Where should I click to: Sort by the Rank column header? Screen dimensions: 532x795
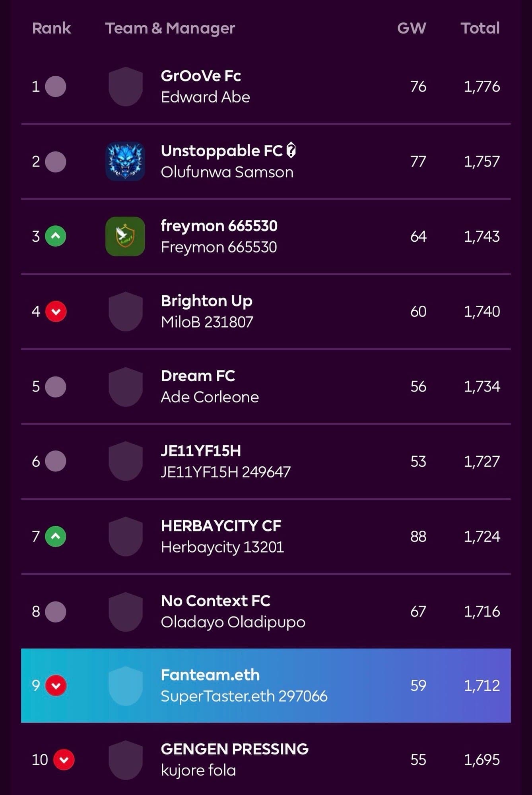pos(51,28)
